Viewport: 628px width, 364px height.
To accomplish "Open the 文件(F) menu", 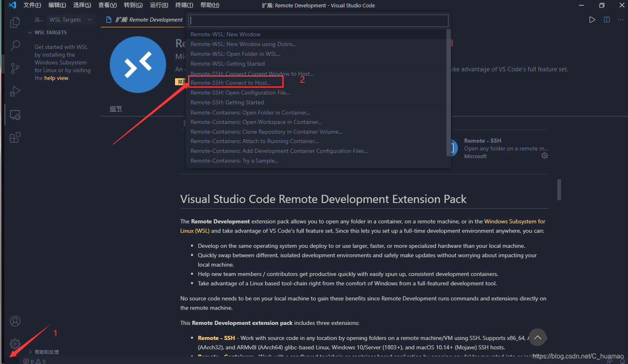I will 32,5.
